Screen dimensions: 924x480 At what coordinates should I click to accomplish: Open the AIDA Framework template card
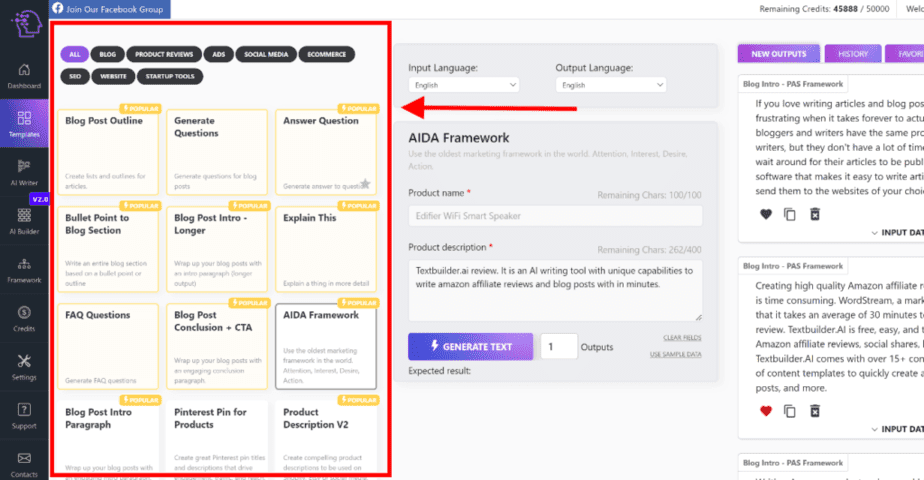point(326,346)
